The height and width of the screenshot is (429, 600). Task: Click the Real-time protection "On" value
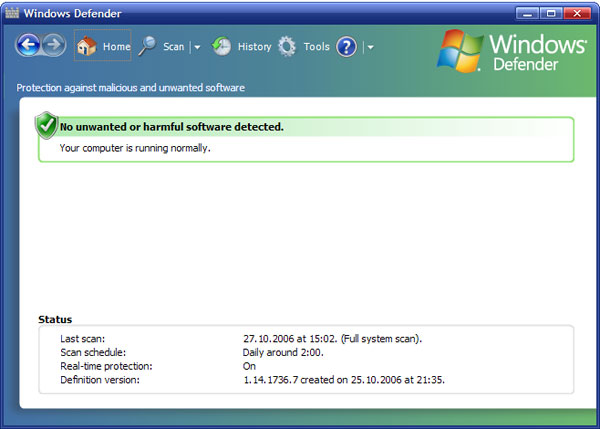coord(249,366)
